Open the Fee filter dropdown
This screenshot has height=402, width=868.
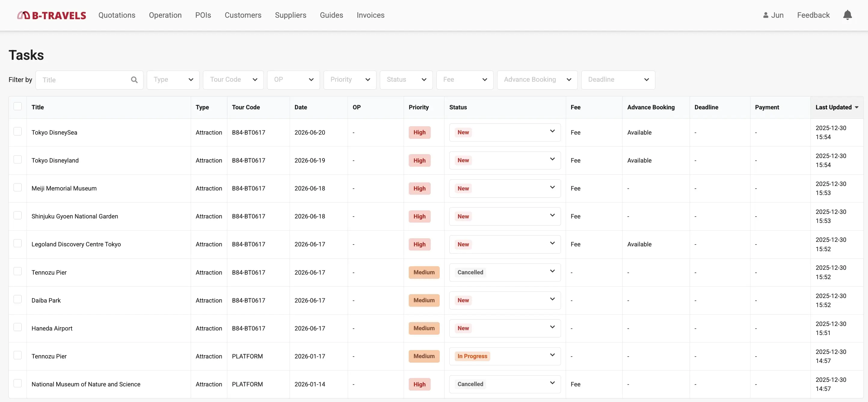coord(465,80)
